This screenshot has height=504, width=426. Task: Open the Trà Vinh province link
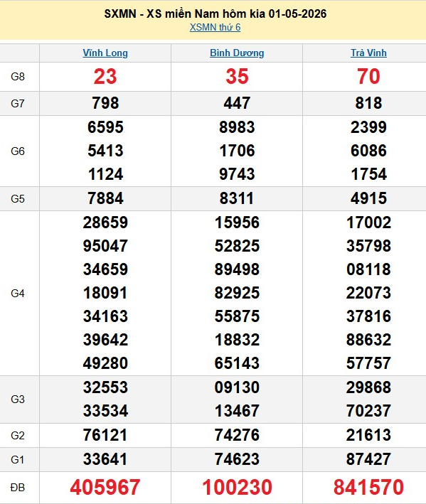click(x=368, y=53)
